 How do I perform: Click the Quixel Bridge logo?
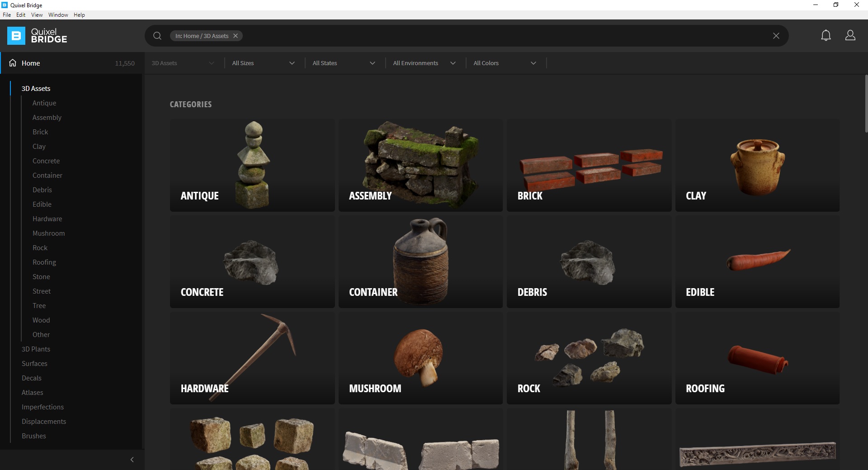click(37, 36)
